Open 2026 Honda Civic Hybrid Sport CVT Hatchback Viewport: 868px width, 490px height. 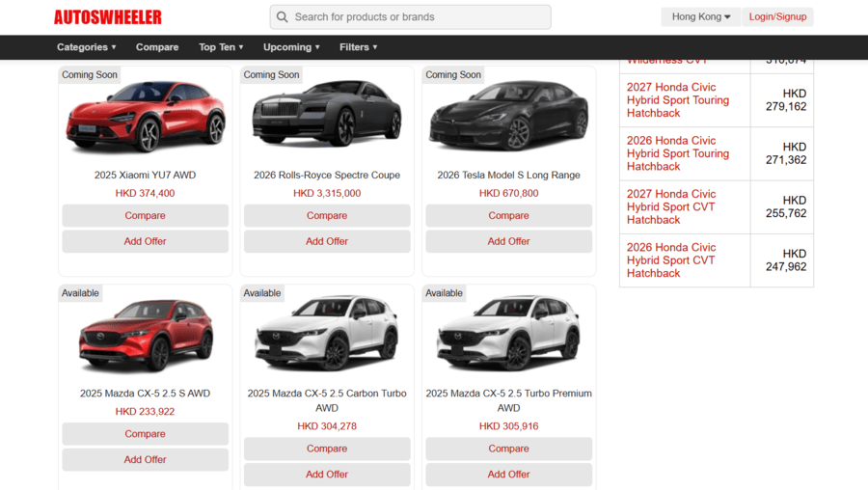(x=671, y=260)
